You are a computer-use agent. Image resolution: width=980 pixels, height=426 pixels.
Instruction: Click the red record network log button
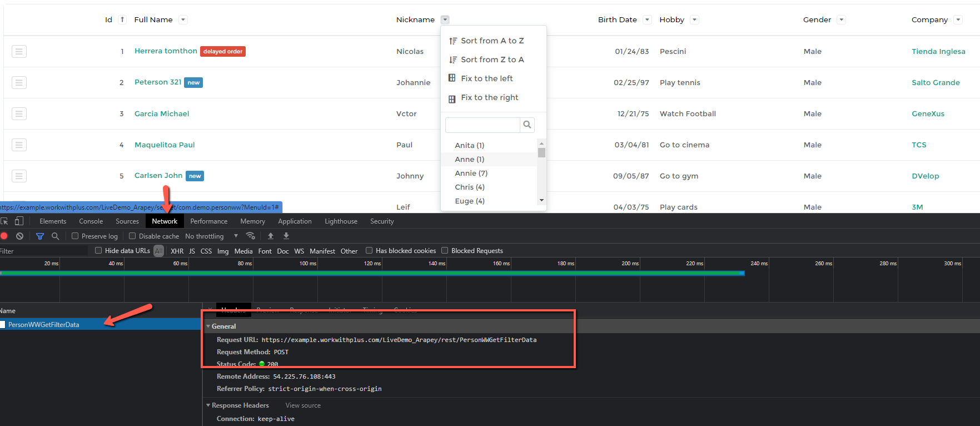click(x=4, y=236)
